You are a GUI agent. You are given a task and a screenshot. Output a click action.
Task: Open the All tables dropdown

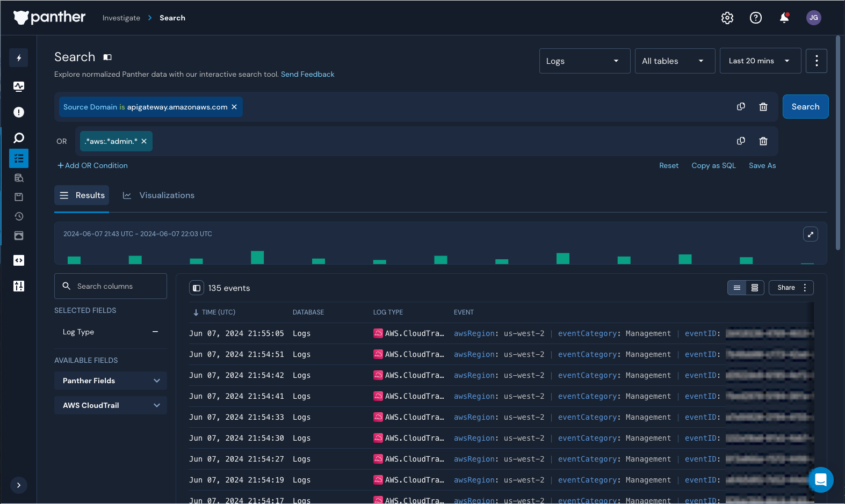point(675,61)
